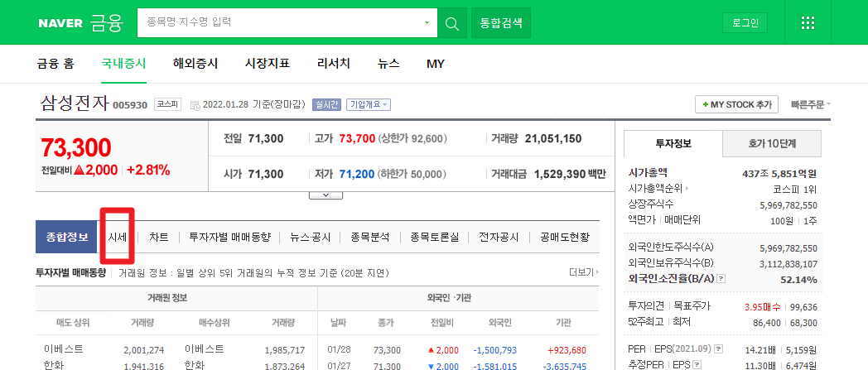
Task: Go to 금융 홈 menu
Action: [x=55, y=64]
